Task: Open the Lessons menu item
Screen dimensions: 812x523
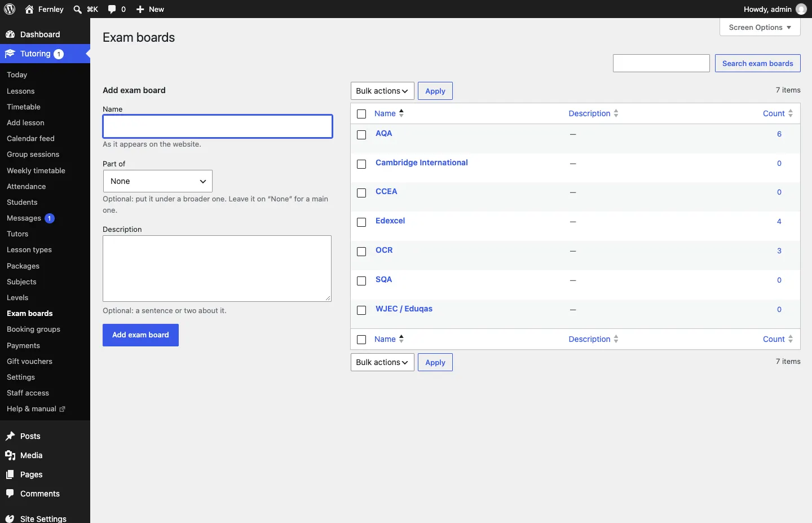Action: tap(21, 91)
